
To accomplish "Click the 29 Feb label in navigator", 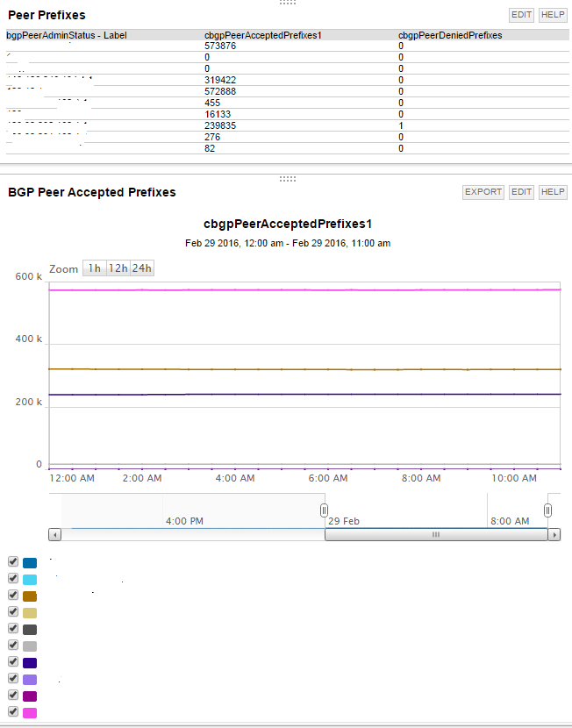I will pos(344,521).
